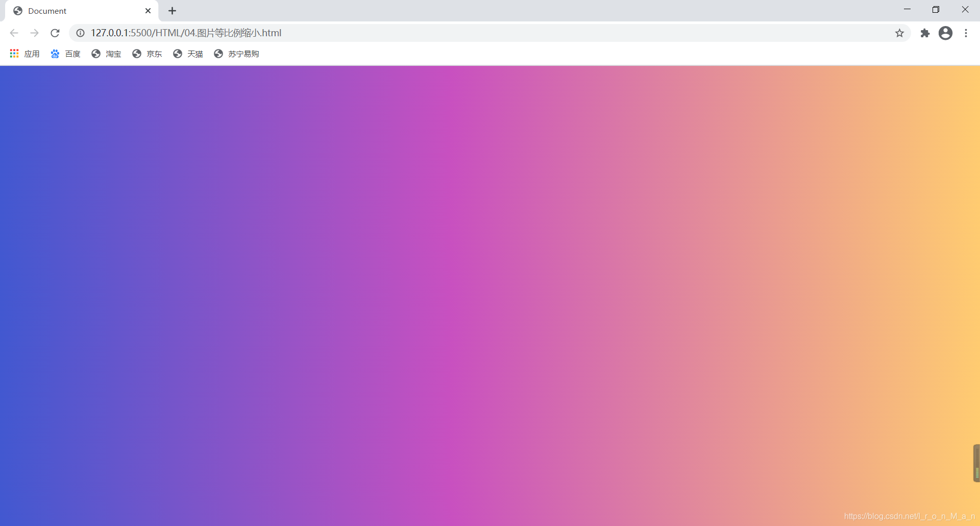
Task: Open the 京东 bookmark
Action: click(x=147, y=54)
